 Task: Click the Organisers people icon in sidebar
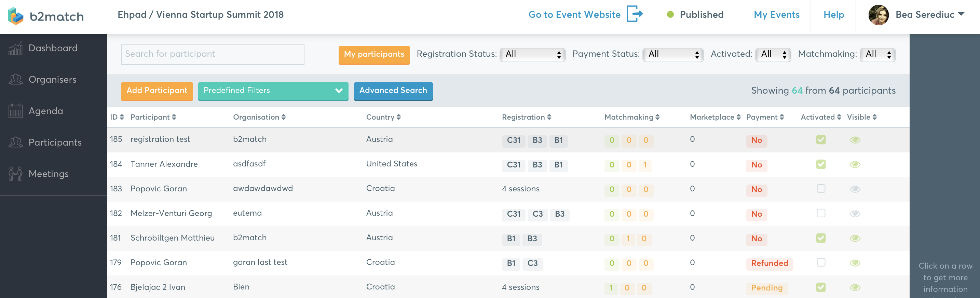click(x=16, y=80)
